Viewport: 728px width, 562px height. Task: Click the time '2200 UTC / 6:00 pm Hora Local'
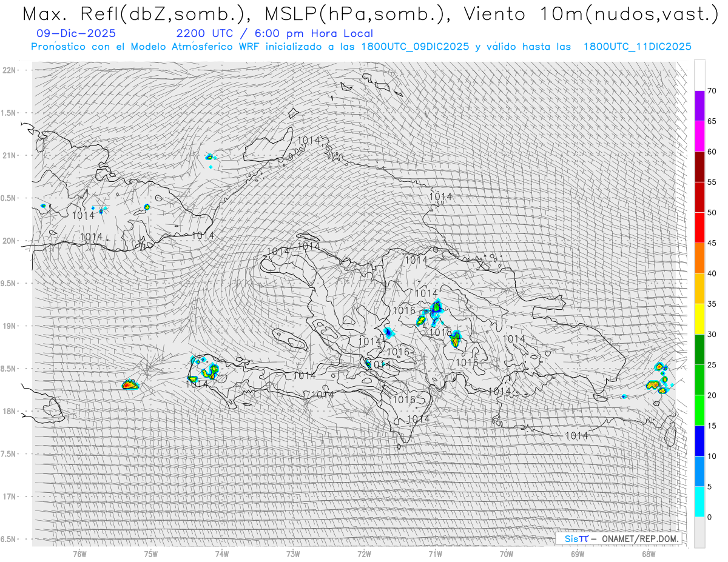pos(275,33)
